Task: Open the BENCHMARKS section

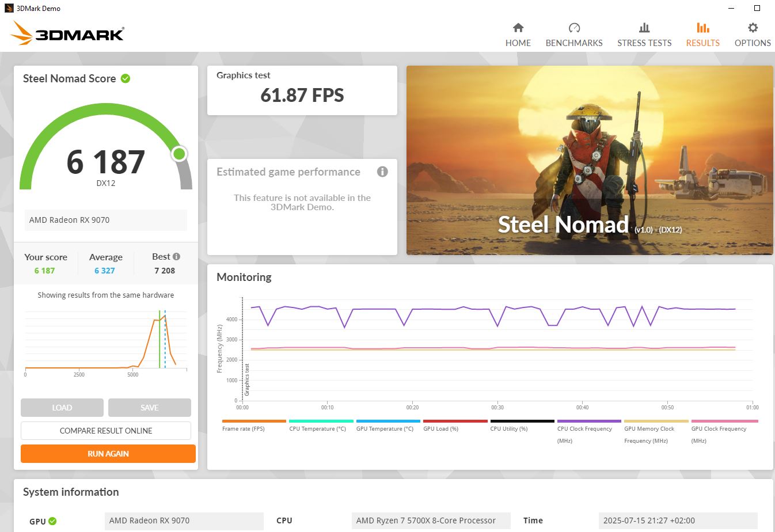Action: pyautogui.click(x=574, y=35)
